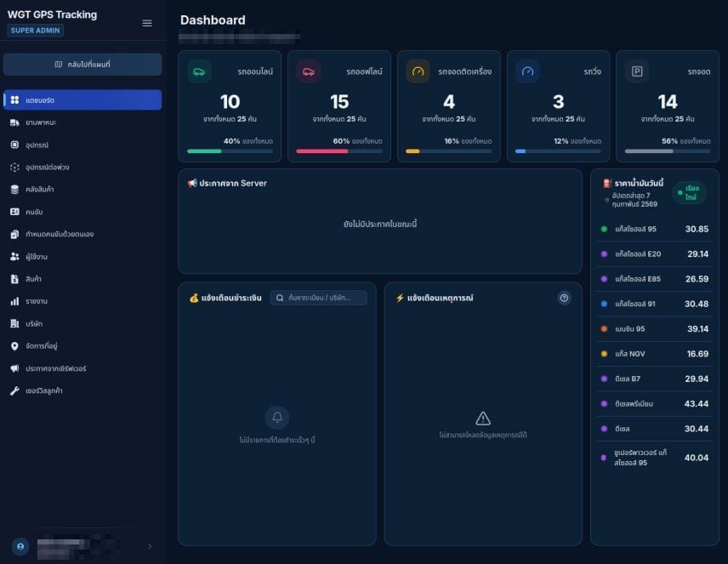Image resolution: width=728 pixels, height=564 pixels.
Task: Click the yellow gauge icon on รถจอดติดเครื่อง card
Action: pyautogui.click(x=418, y=71)
